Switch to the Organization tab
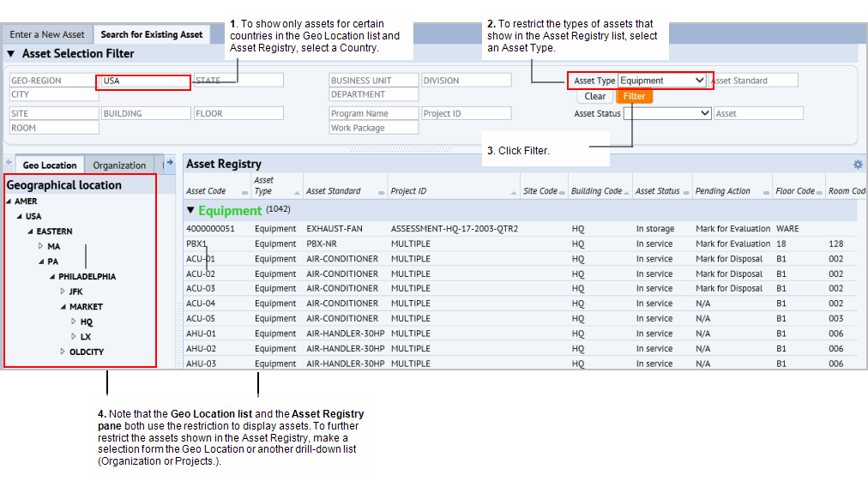This screenshot has width=868, height=487. coord(119,165)
